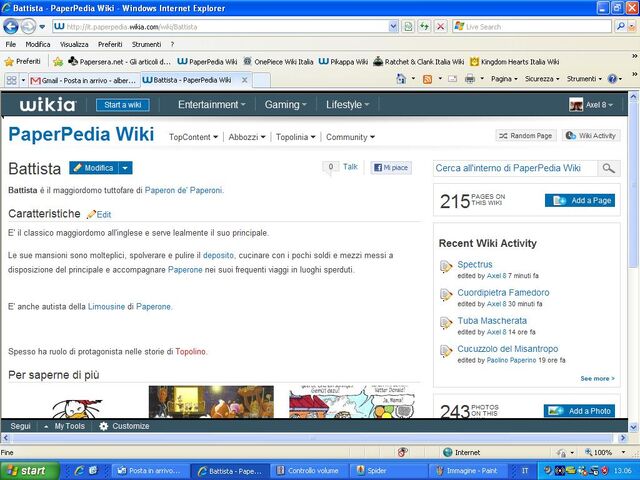Click the Windows start button
Image resolution: width=640 pixels, height=480 pixels.
pyautogui.click(x=29, y=471)
